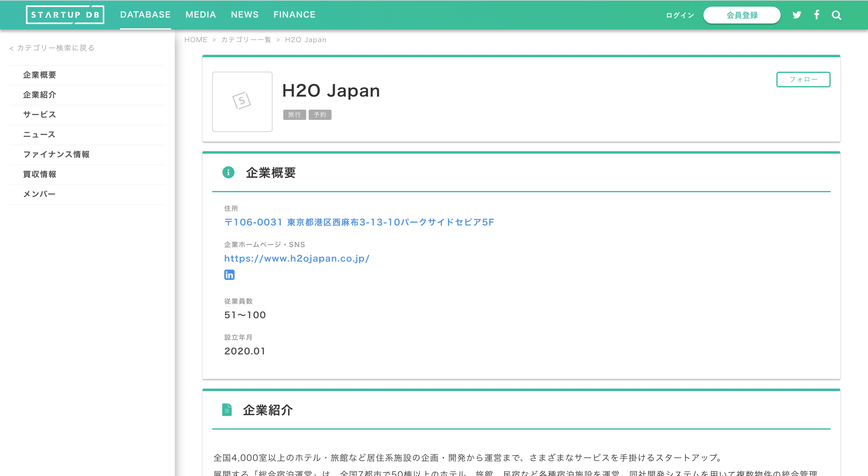
Task: Open H2O Japan's LinkedIn profile icon
Action: pyautogui.click(x=229, y=275)
